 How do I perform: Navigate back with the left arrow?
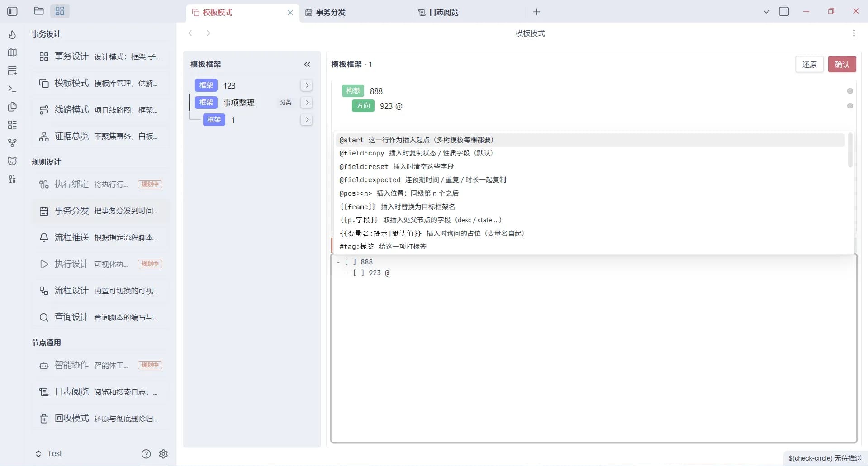click(191, 33)
